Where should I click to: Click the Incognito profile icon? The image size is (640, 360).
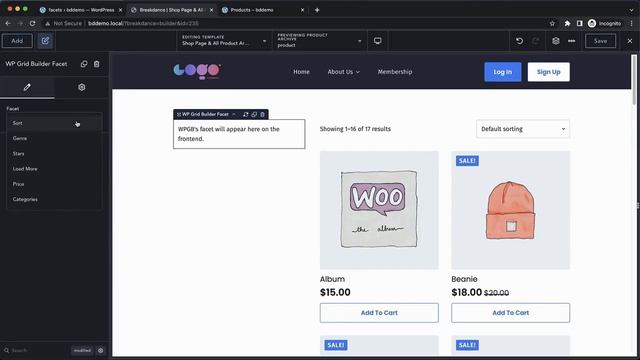[604, 24]
